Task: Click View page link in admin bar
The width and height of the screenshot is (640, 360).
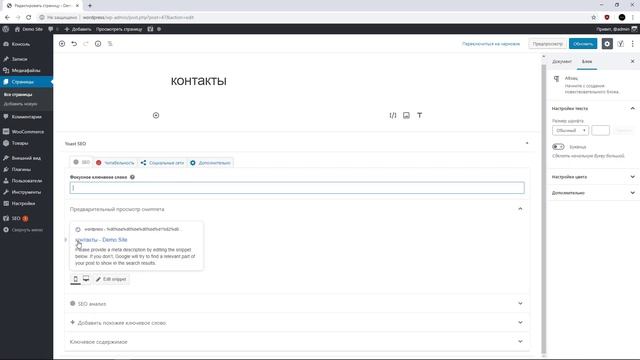Action: point(119,29)
